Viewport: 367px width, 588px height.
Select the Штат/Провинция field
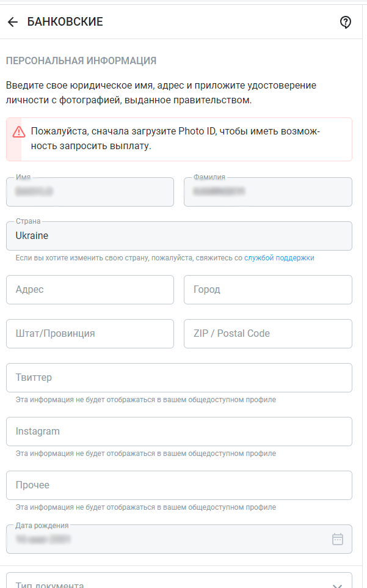[x=90, y=334]
